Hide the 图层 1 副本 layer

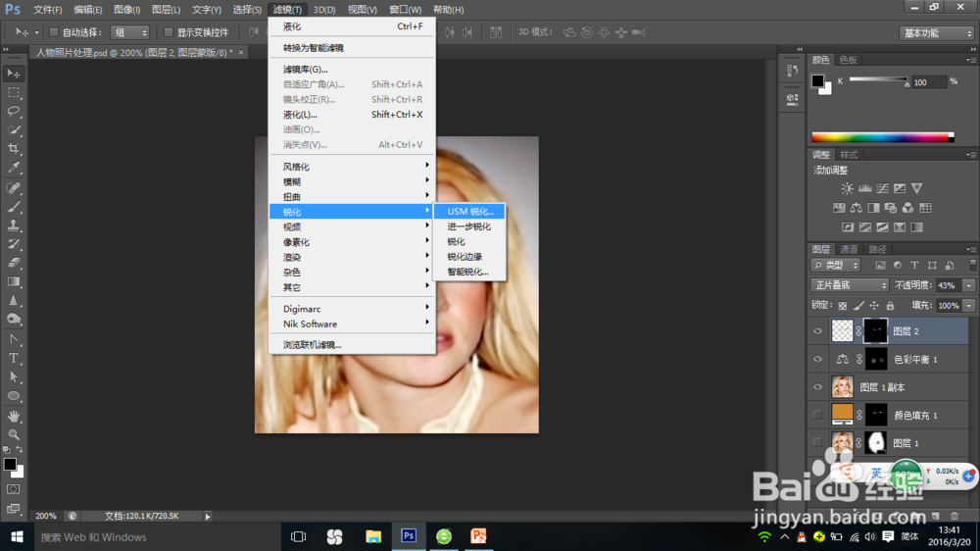(817, 387)
